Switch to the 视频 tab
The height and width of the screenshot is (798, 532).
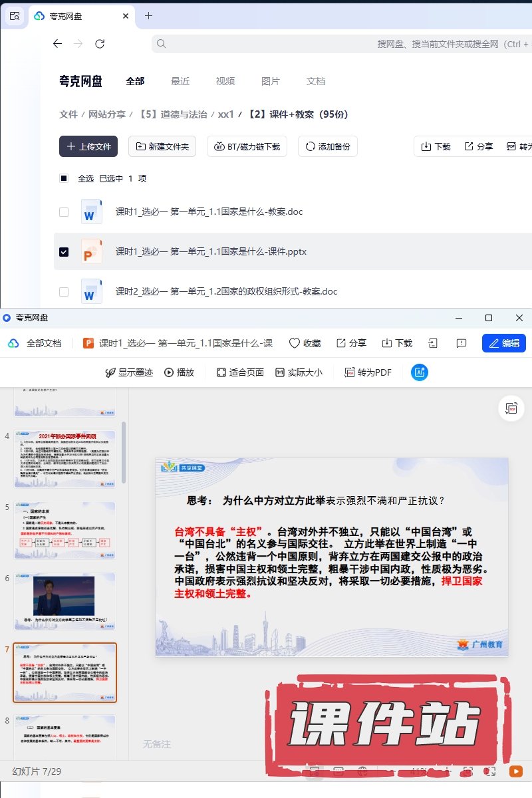pyautogui.click(x=225, y=81)
